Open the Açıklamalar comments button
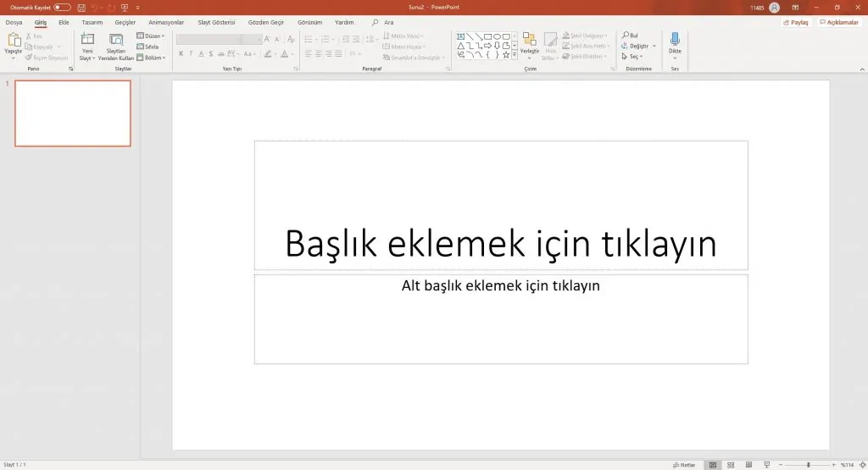The width and height of the screenshot is (868, 470). click(839, 22)
